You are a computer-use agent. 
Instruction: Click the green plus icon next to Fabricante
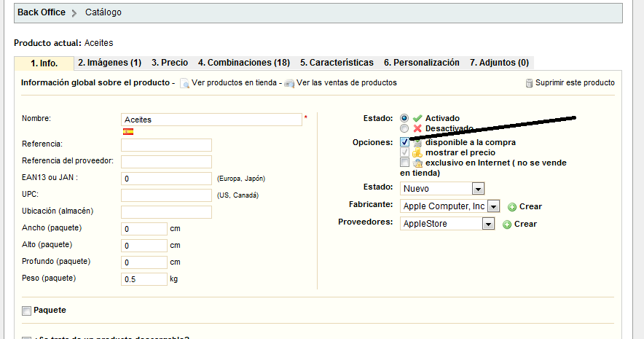point(511,207)
